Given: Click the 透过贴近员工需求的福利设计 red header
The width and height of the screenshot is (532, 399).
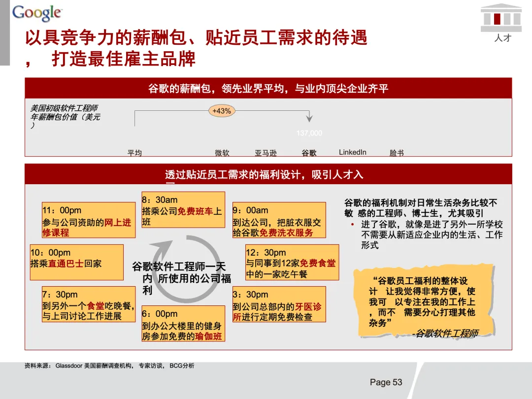Looking at the screenshot, I should pyautogui.click(x=268, y=174).
